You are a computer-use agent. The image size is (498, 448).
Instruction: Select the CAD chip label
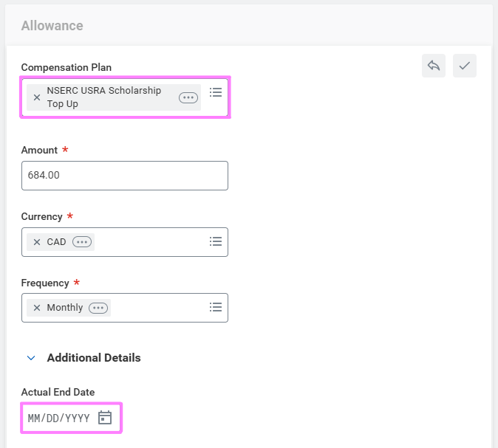[x=56, y=242]
